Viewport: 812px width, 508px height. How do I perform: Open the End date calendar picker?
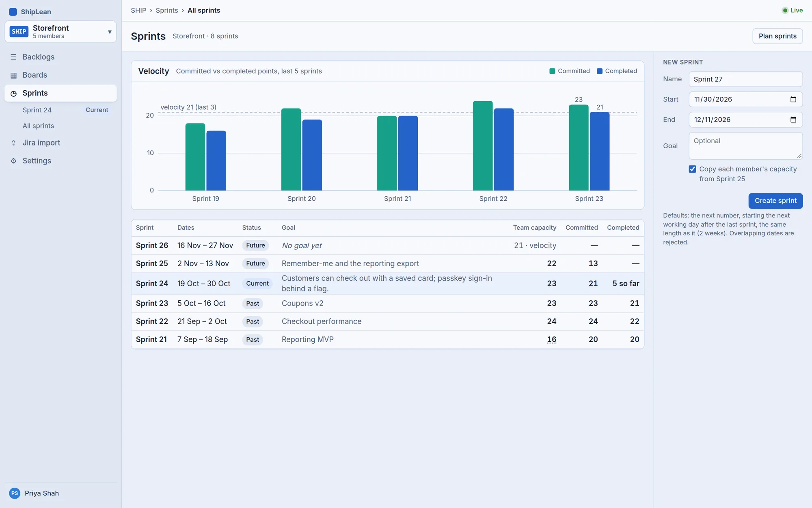793,119
